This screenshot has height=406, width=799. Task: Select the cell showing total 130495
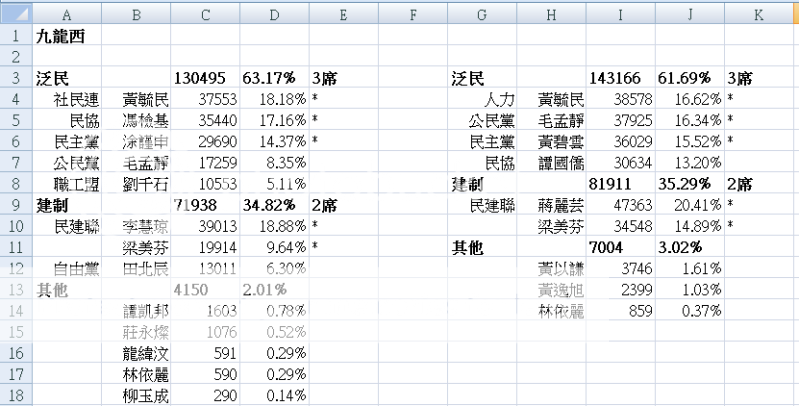(x=205, y=77)
